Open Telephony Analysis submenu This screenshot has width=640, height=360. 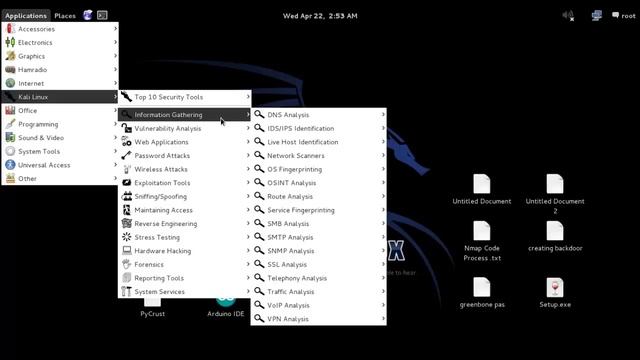(318, 278)
